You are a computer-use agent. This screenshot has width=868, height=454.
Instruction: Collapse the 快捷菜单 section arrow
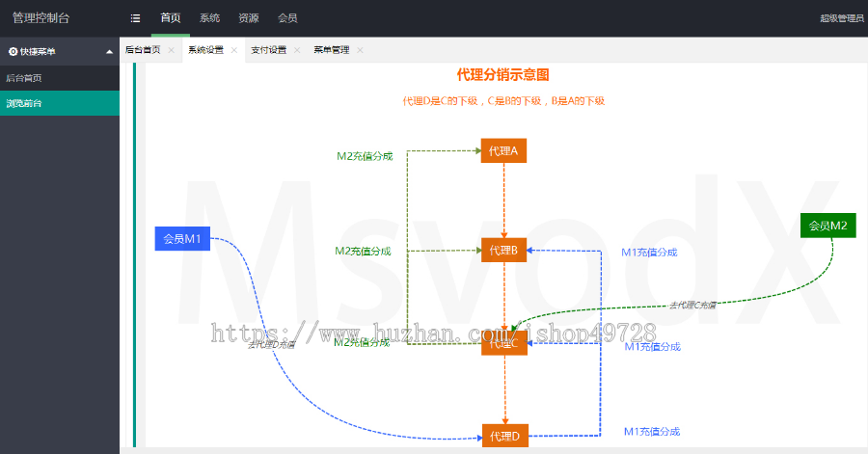[109, 51]
